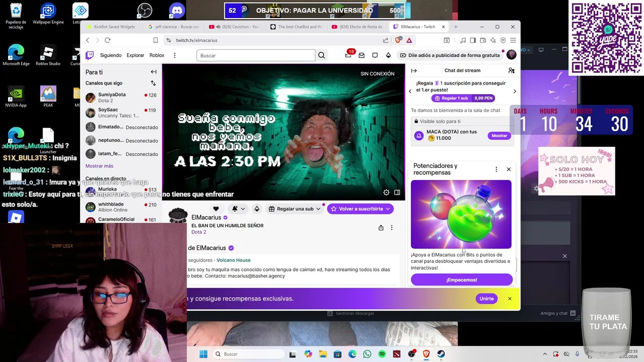Open the Dota 2 category link

(x=199, y=232)
